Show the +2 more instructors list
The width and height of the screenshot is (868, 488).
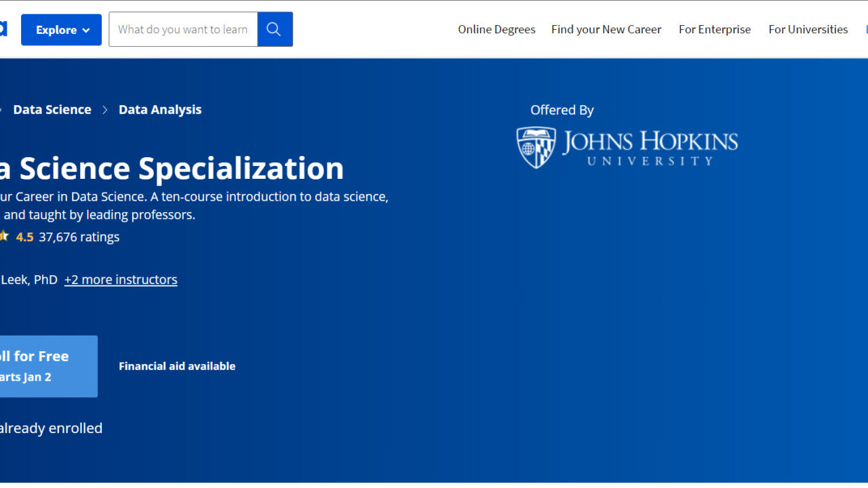[x=121, y=279]
